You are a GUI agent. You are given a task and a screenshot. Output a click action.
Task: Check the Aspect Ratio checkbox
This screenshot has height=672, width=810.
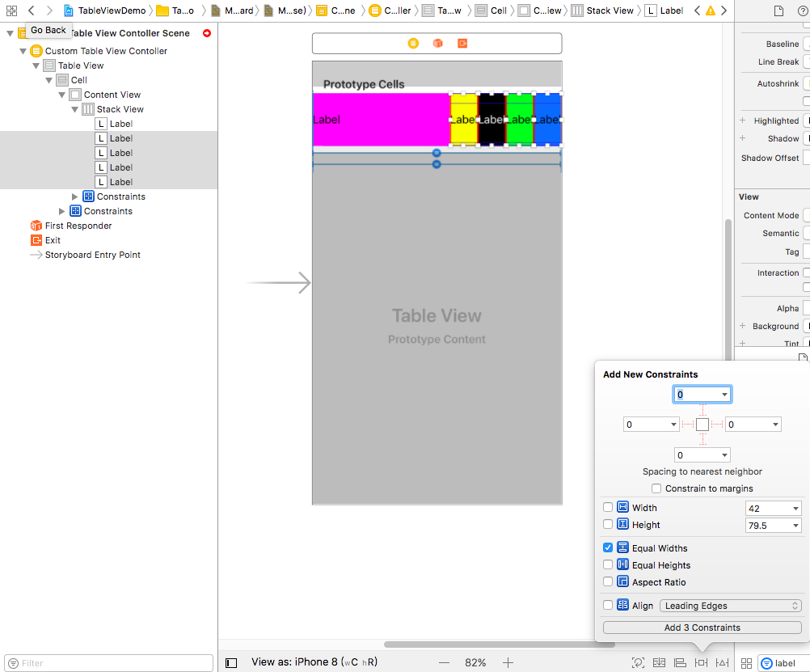[608, 581]
